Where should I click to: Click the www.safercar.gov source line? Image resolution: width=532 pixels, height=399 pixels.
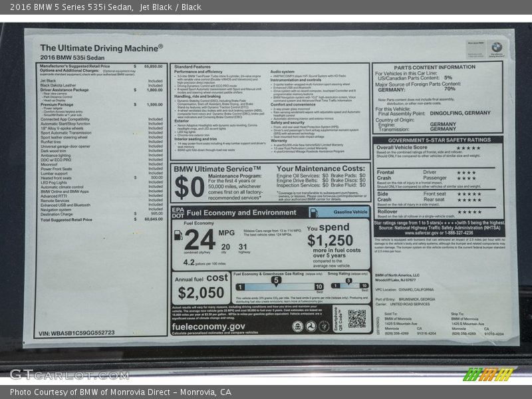tap(439, 233)
